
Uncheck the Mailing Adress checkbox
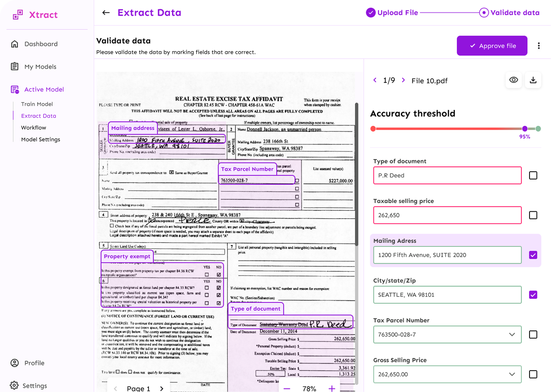(x=533, y=255)
